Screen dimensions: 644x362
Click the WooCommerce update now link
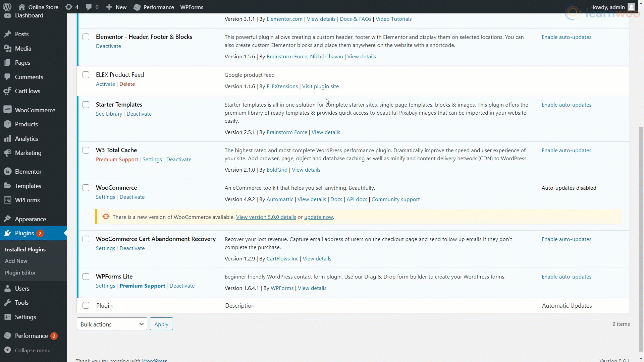coord(318,217)
